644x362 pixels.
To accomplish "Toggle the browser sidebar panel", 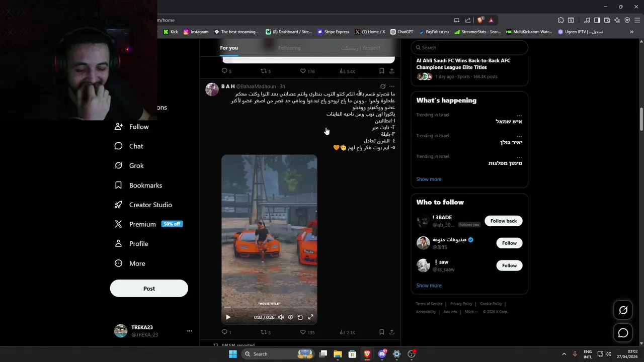I will click(597, 20).
